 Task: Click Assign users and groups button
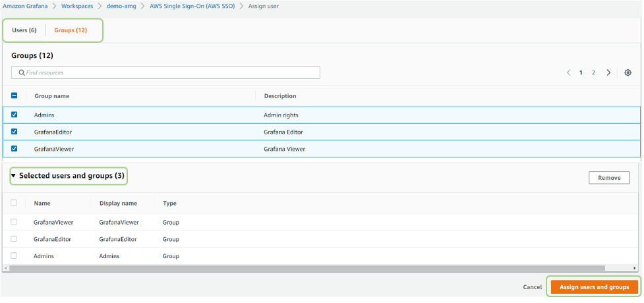595,287
